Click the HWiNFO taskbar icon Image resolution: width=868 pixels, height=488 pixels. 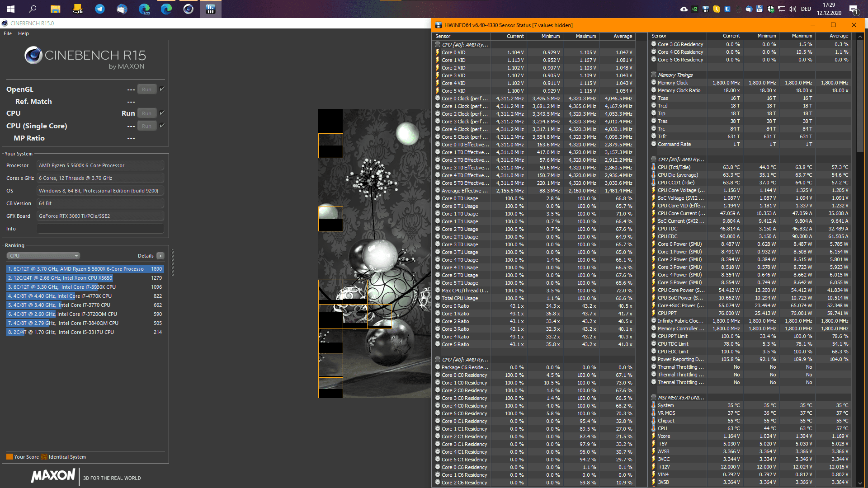210,9
